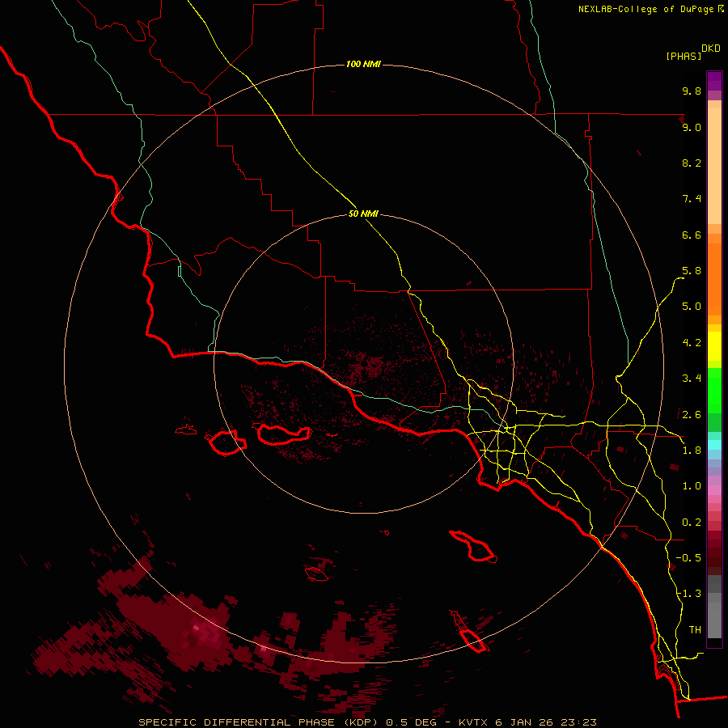The width and height of the screenshot is (728, 728).
Task: Pick the bright green color bar segment
Action: pyautogui.click(x=714, y=391)
